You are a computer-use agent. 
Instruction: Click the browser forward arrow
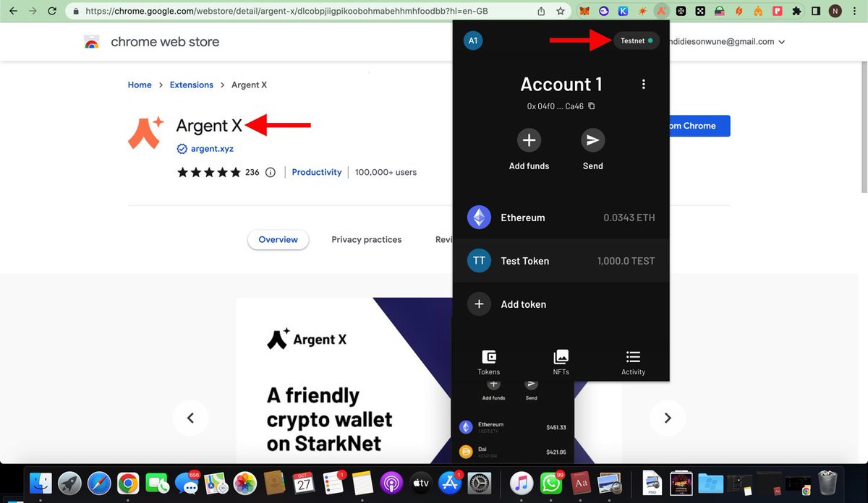click(x=32, y=12)
